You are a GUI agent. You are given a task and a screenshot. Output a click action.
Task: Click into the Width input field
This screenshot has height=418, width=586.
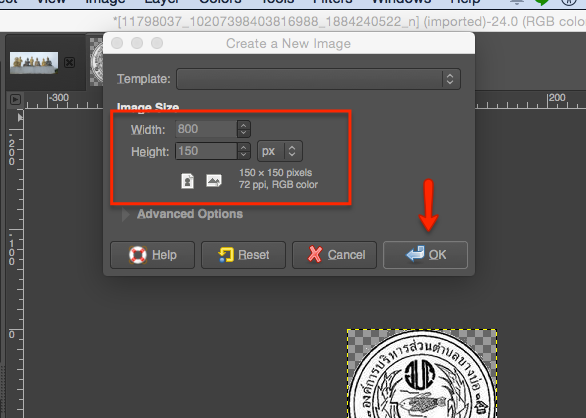tap(206, 129)
